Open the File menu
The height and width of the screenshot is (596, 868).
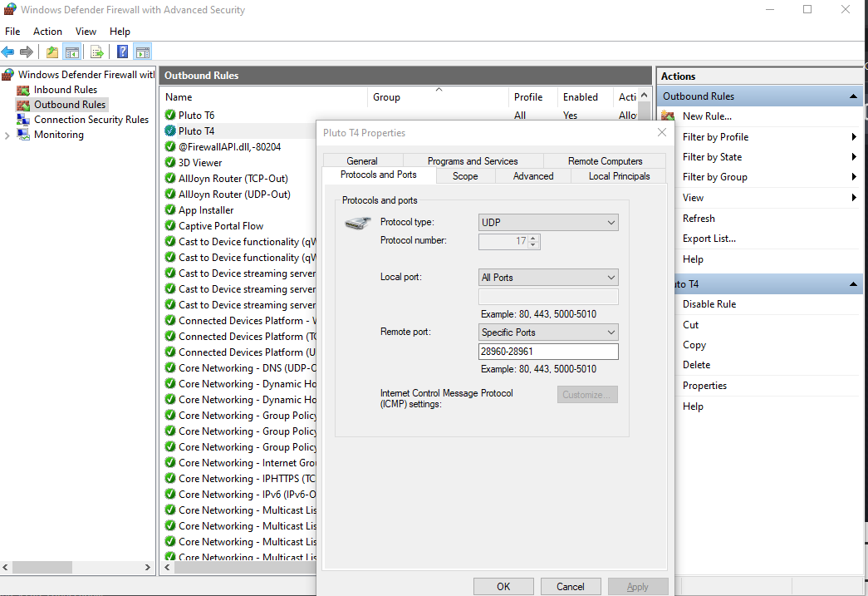(12, 32)
